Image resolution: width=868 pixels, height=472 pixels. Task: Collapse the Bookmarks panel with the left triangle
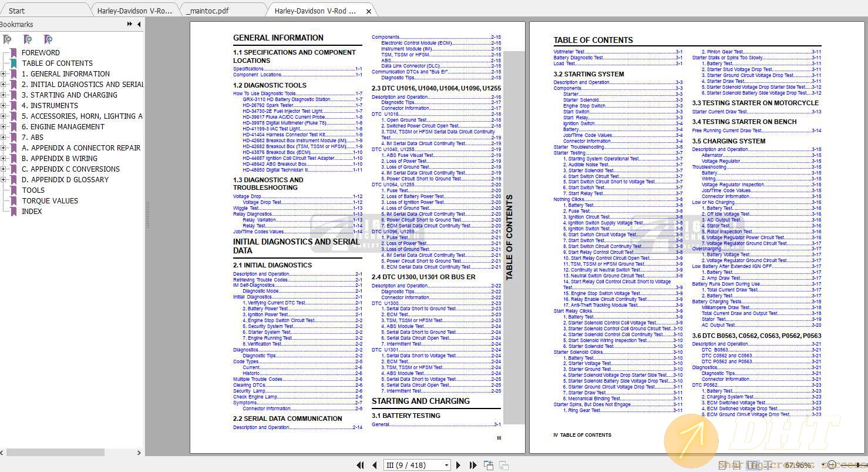tap(139, 24)
